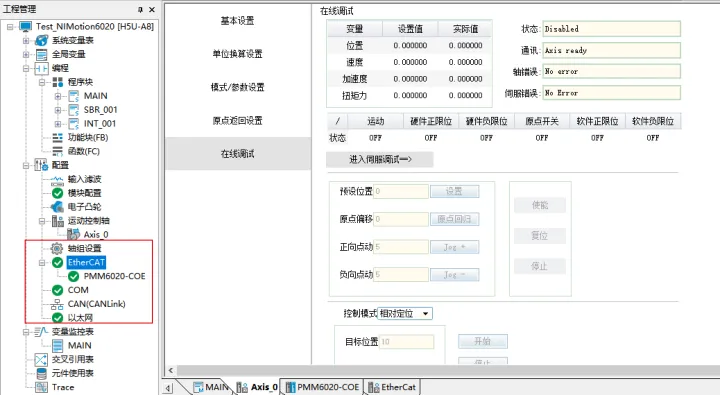Viewport: 720px width, 395px height.
Task: Open the 单位换算设置 page
Action: click(237, 54)
